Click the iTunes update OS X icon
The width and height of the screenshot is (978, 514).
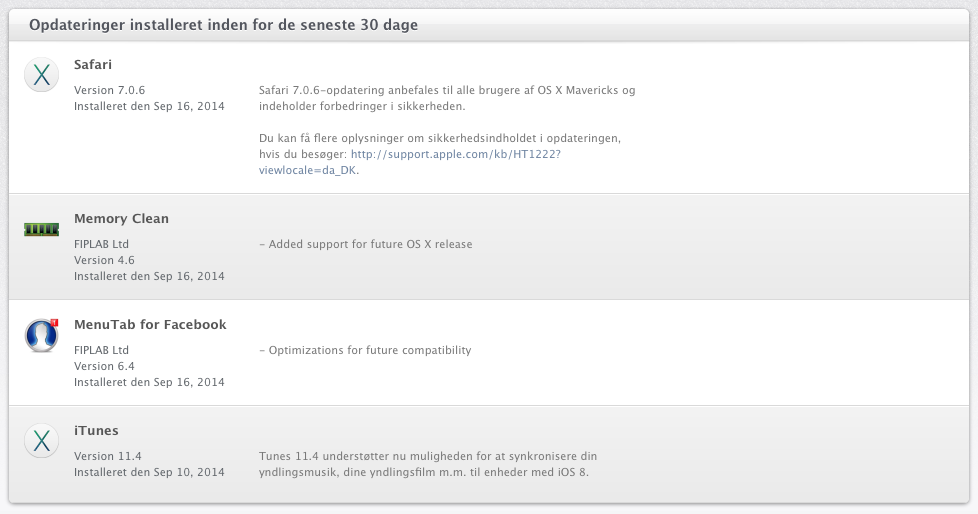pos(42,441)
